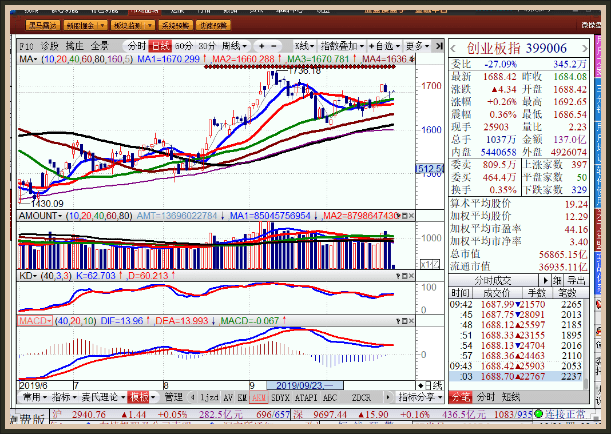Switch to the 短线 short-term tab
611x434 pixels.
click(511, 397)
